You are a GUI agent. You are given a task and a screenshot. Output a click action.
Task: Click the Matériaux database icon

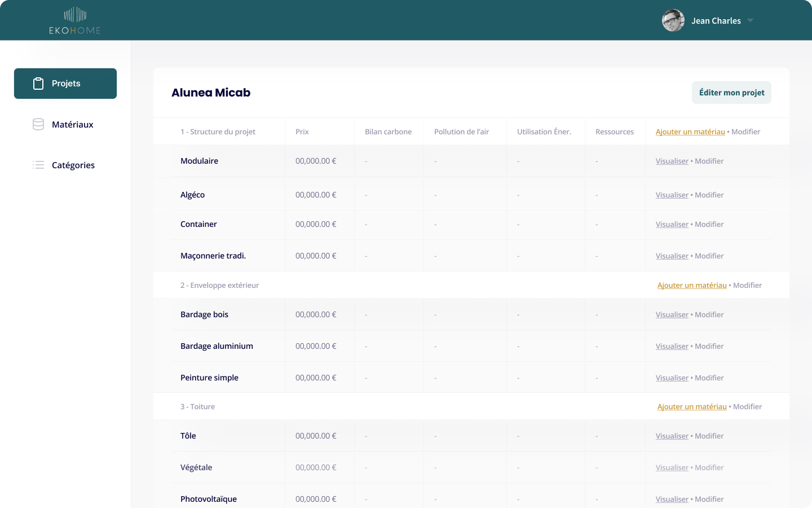tap(38, 124)
